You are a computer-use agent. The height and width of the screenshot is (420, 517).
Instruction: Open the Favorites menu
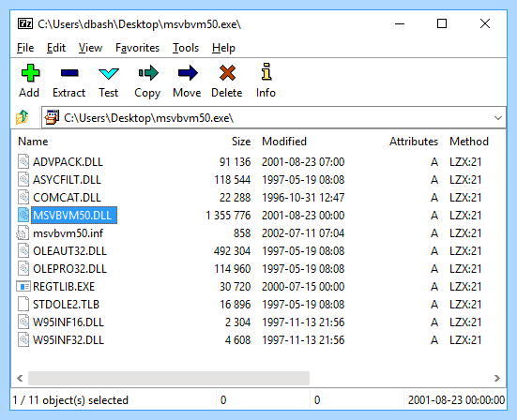tap(137, 48)
